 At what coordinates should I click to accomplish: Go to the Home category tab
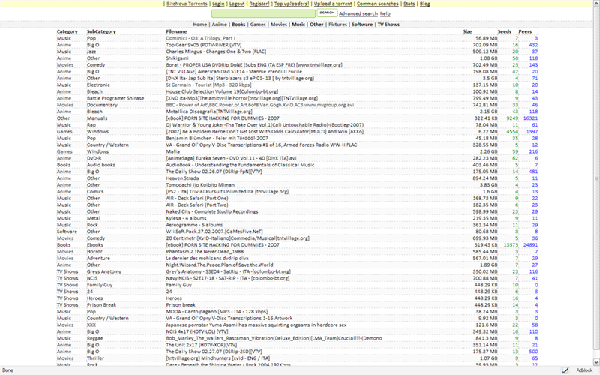(x=200, y=24)
